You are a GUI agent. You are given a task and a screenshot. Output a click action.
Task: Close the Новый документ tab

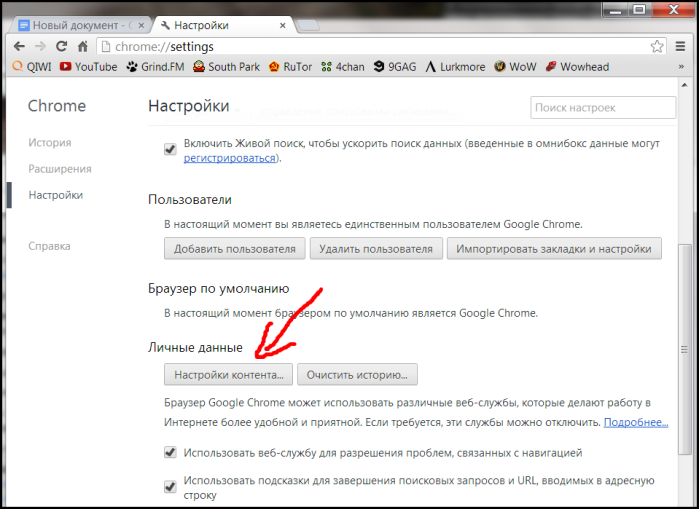141,26
